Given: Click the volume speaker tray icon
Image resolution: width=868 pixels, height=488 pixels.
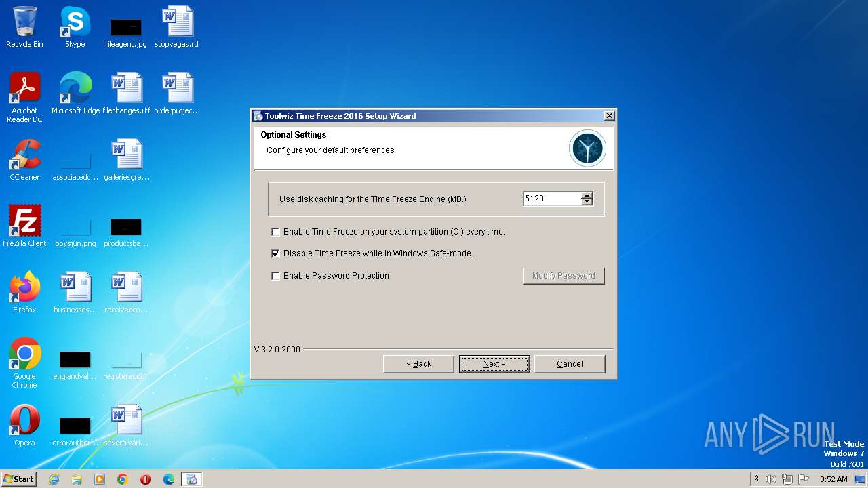Looking at the screenshot, I should (x=771, y=479).
